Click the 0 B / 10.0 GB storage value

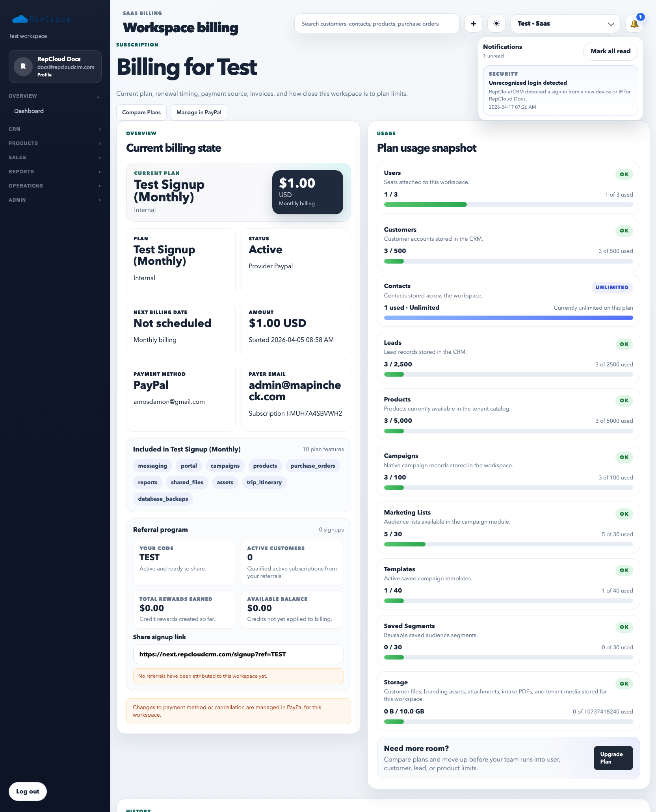(404, 712)
